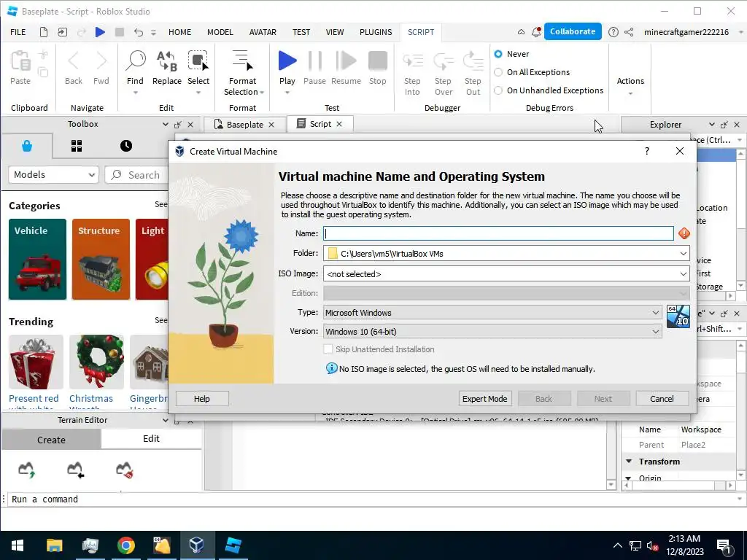Click the Replace tool icon
This screenshot has width=747, height=560.
pyautogui.click(x=167, y=61)
